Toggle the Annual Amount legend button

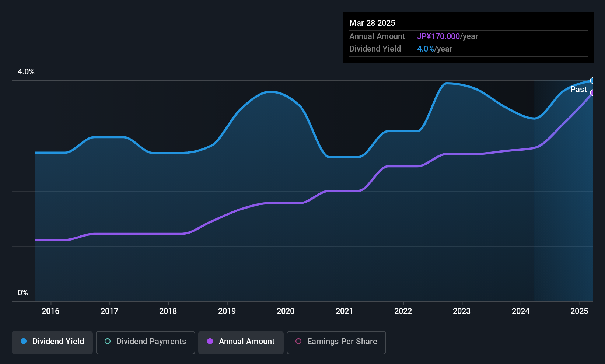[241, 342]
